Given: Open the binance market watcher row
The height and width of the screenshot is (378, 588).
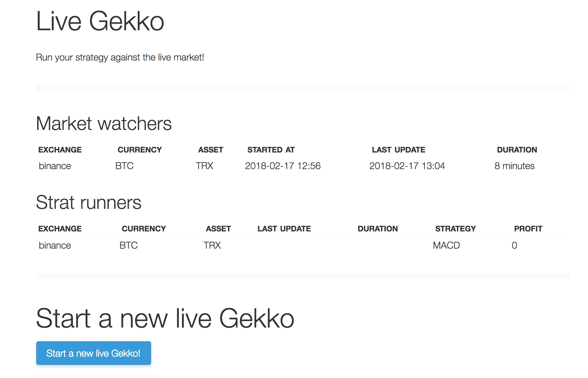Looking at the screenshot, I should coord(55,166).
